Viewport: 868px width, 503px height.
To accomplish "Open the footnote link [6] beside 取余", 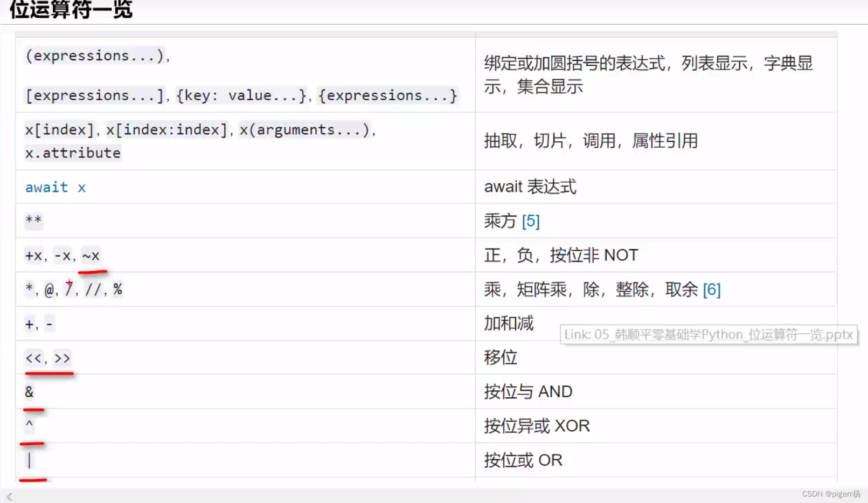I will pyautogui.click(x=711, y=290).
